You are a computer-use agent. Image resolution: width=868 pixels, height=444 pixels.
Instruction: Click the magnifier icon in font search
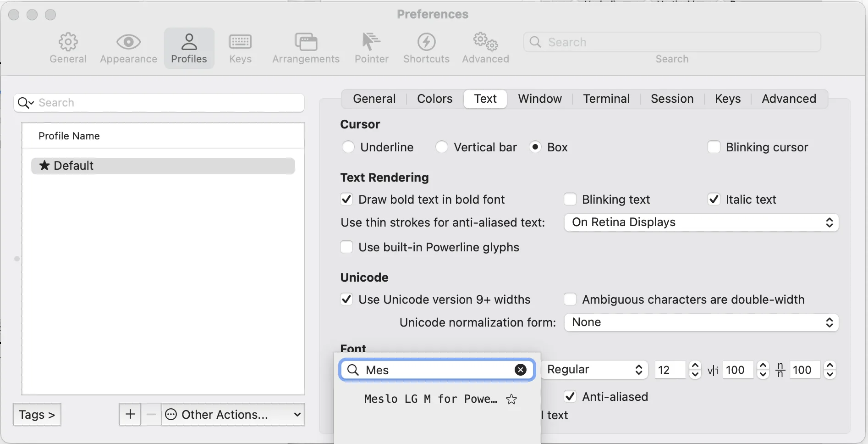[353, 370]
